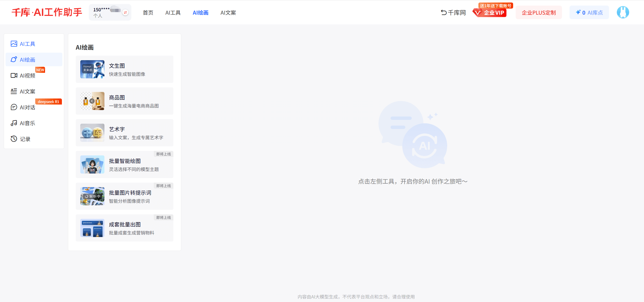This screenshot has height=302, width=644.
Task: Open the AI文案 top navigation item
Action: (x=228, y=13)
